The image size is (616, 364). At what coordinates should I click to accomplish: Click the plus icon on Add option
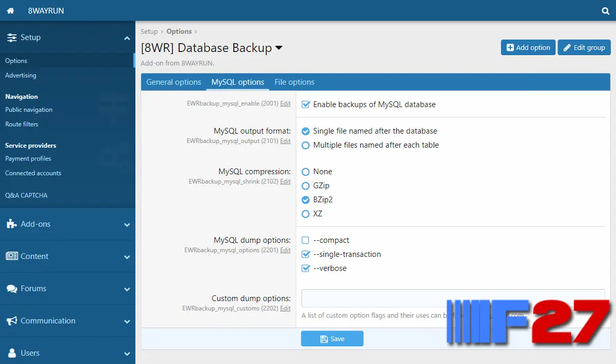(510, 47)
